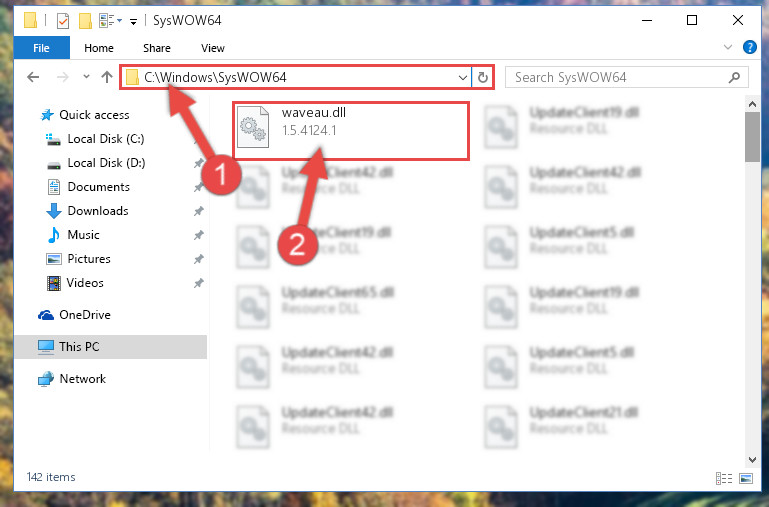The height and width of the screenshot is (507, 769).
Task: Click the Search SysWOW64 field
Action: coord(618,77)
